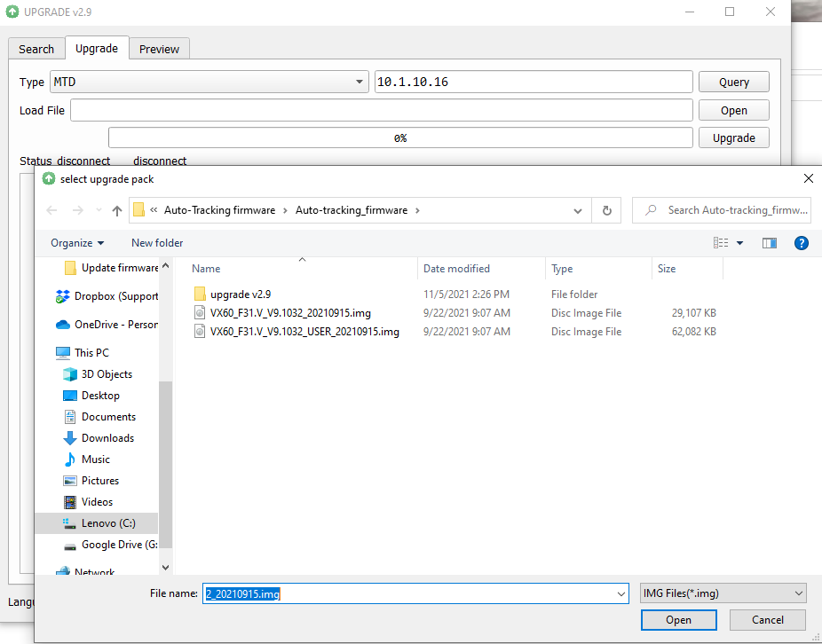The width and height of the screenshot is (822, 644).
Task: Click the back navigation arrow
Action: [x=51, y=210]
